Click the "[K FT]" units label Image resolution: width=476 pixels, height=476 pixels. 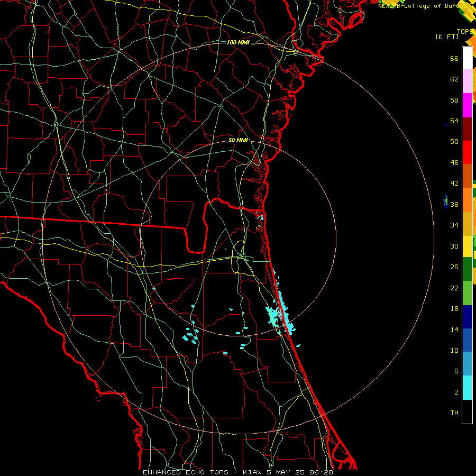[x=447, y=37]
